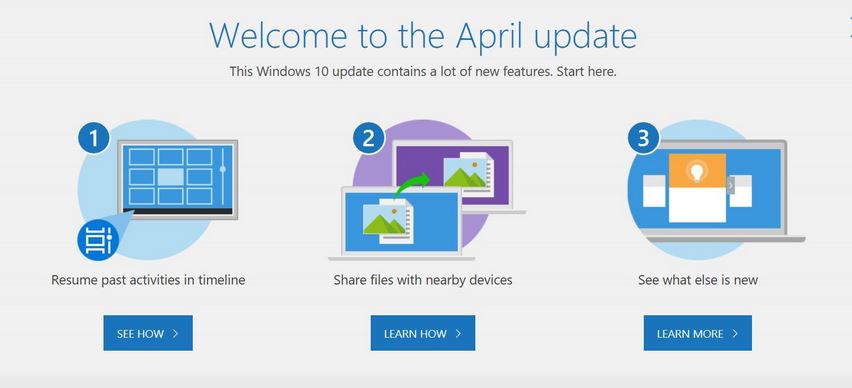Click the SEE HOW button
Screen dimensions: 852x388
[x=148, y=333]
